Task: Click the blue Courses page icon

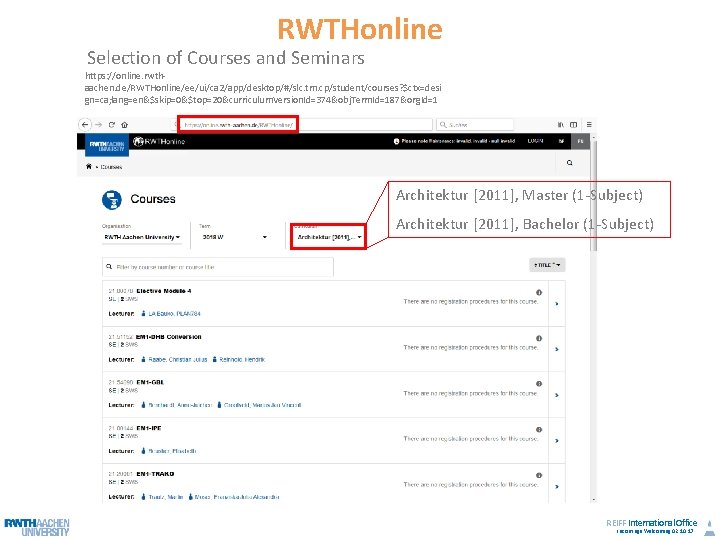Action: pos(112,200)
